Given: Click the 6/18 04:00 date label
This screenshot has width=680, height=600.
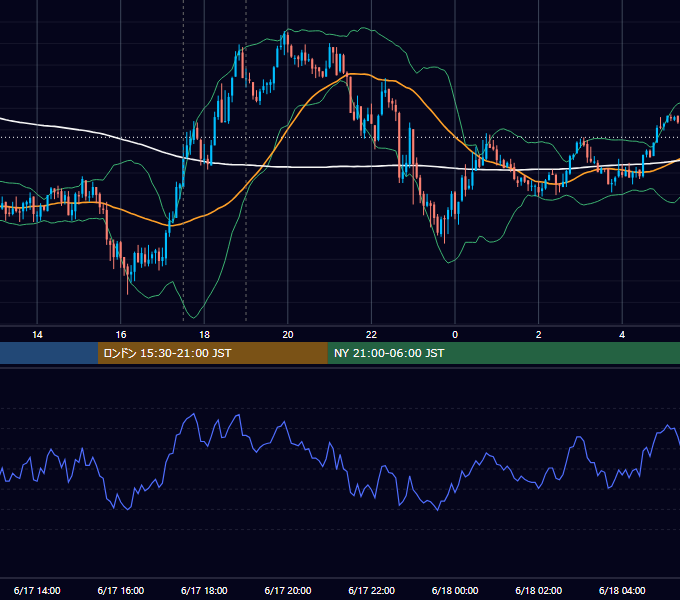Looking at the screenshot, I should (x=622, y=590).
